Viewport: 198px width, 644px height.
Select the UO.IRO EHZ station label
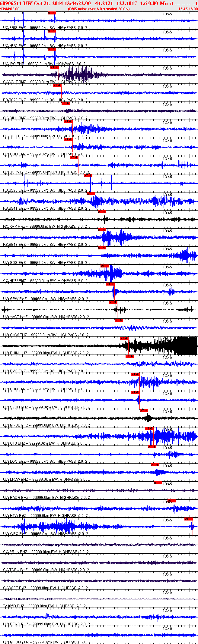[x=44, y=64]
